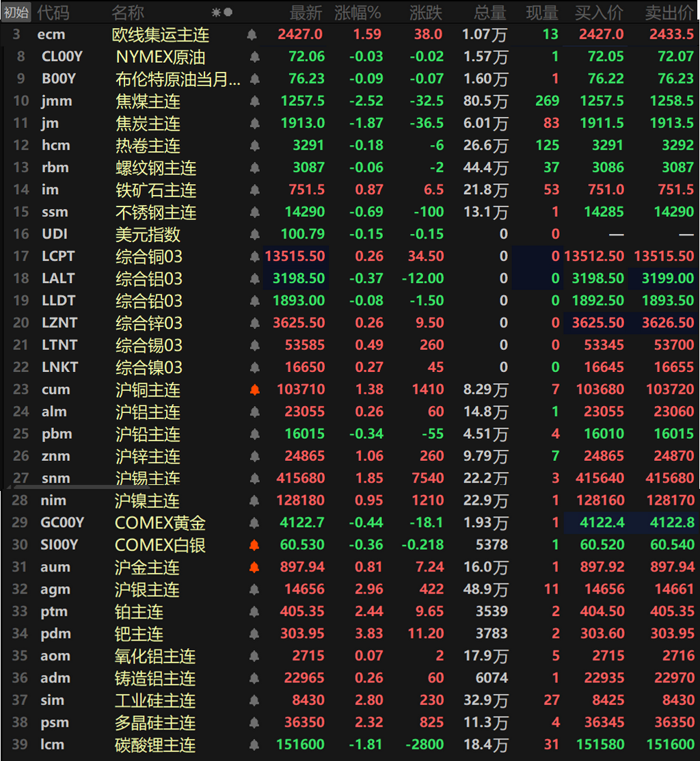
Task: Click the alert bell for 钯主连
Action: pos(254,634)
